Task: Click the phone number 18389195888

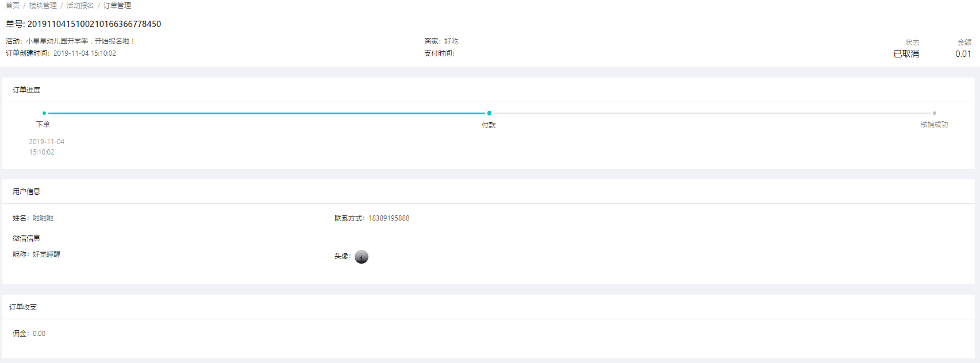Action: tap(389, 218)
